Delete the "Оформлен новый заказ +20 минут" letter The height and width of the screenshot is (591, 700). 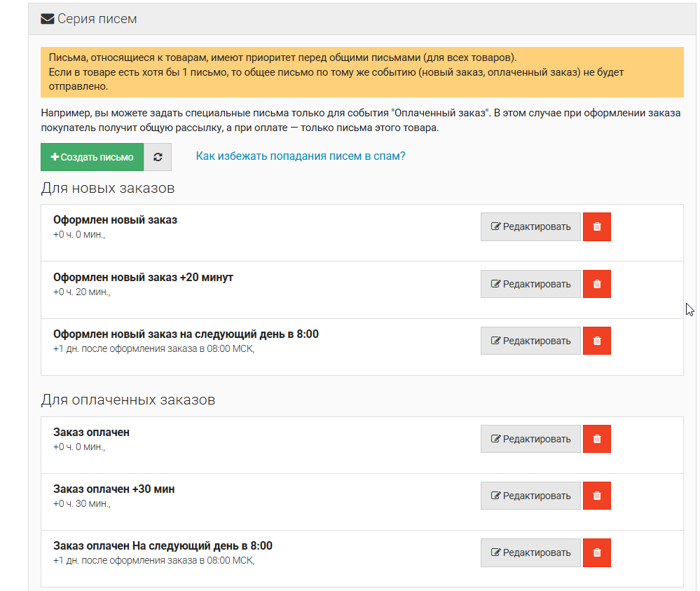click(596, 284)
